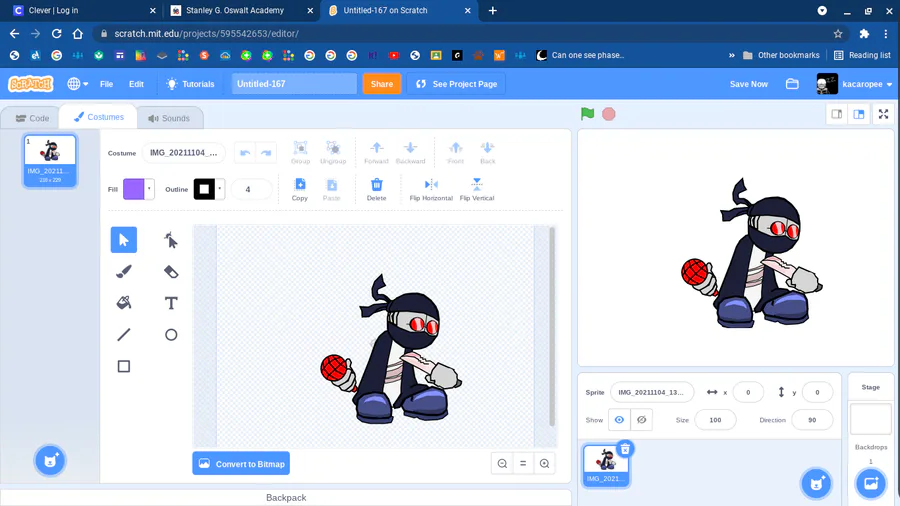This screenshot has height=506, width=900.
Task: Click the sprite Direction field
Action: (812, 420)
